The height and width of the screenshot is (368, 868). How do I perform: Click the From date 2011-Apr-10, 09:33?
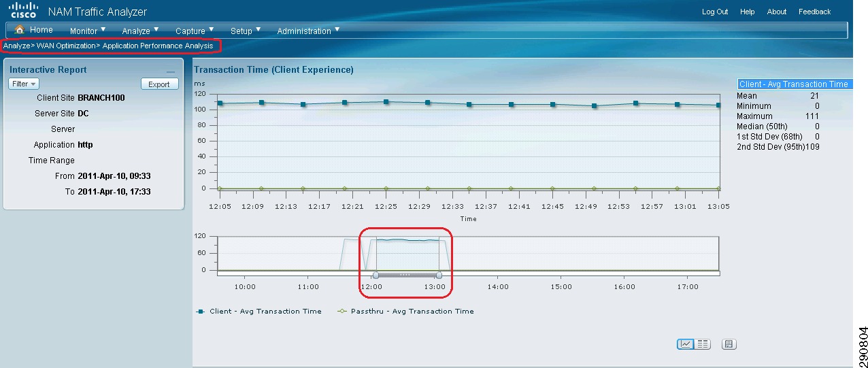click(x=114, y=176)
